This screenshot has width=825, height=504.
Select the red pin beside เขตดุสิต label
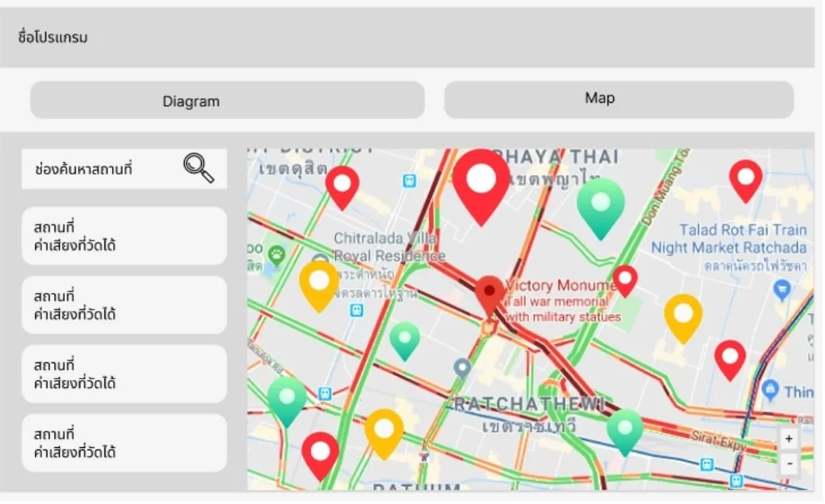pyautogui.click(x=343, y=188)
